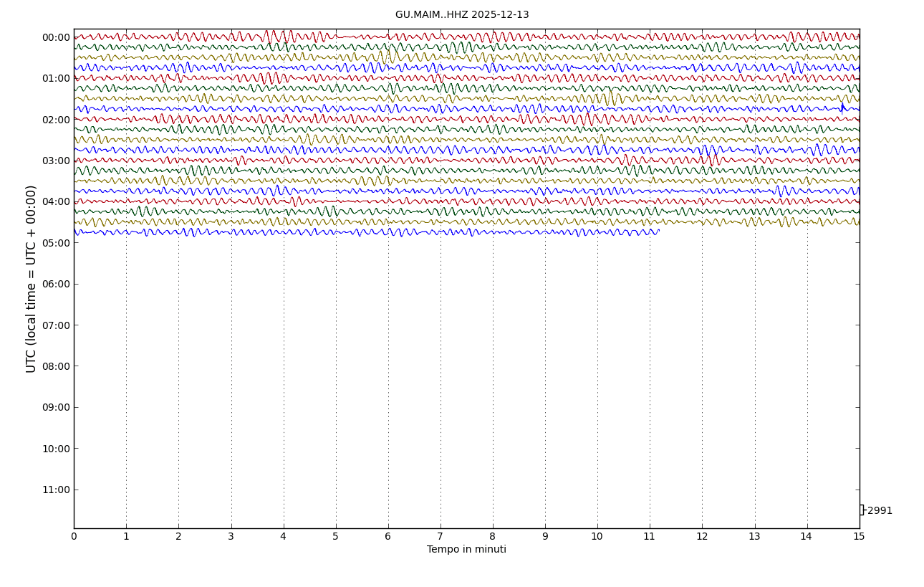Pick the 09:00 hour tick label
The height and width of the screenshot is (587, 924).
click(56, 407)
